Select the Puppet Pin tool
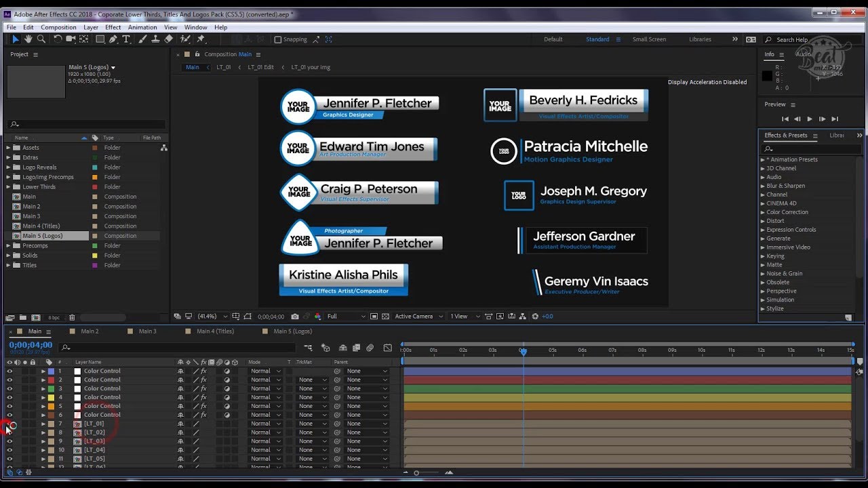This screenshot has height=488, width=868. pos(200,39)
